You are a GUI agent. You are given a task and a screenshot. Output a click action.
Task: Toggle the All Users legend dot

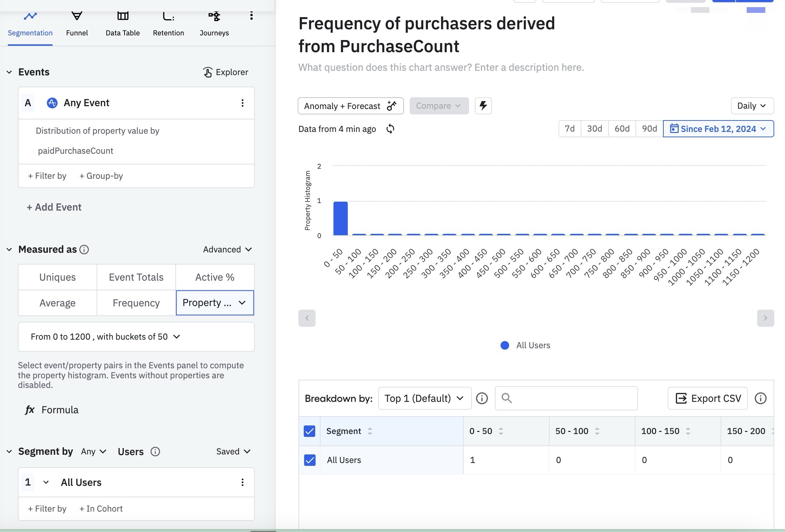pyautogui.click(x=504, y=345)
